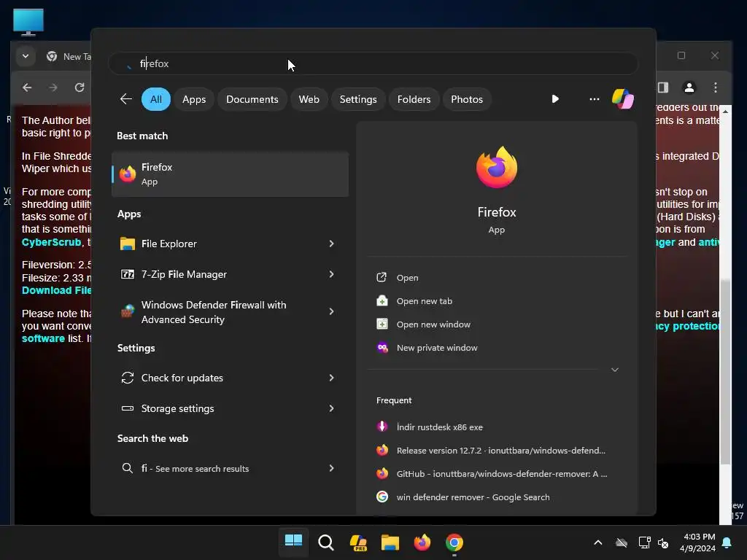Switch to the Web filter tab
This screenshot has height=560, width=747.
309,99
